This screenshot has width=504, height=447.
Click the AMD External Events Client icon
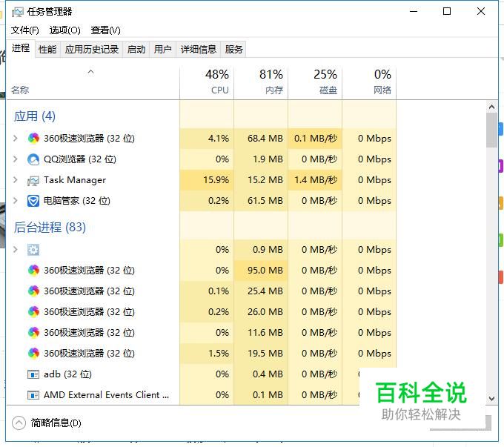point(33,395)
